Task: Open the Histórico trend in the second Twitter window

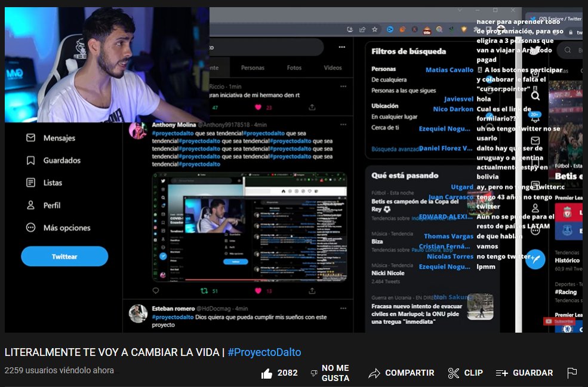Action: pos(567,260)
